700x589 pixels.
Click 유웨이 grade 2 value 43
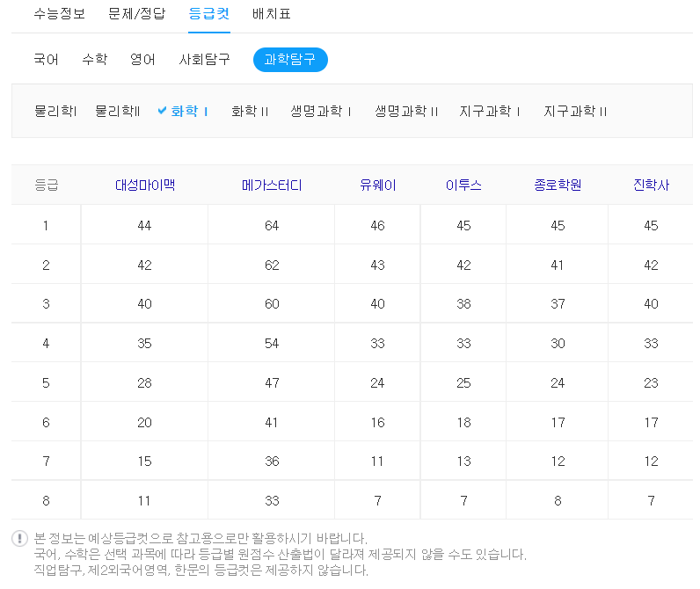click(377, 265)
